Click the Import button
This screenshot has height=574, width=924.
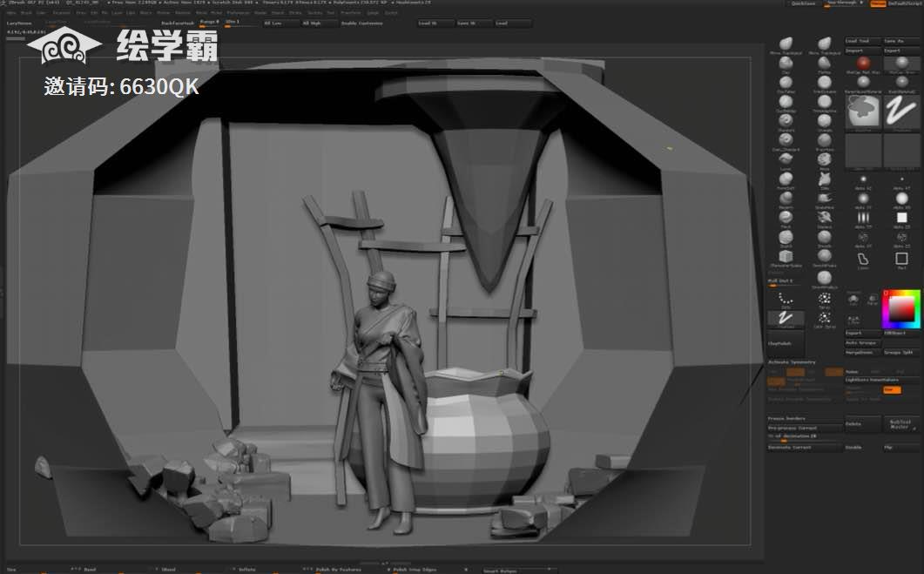(863, 51)
